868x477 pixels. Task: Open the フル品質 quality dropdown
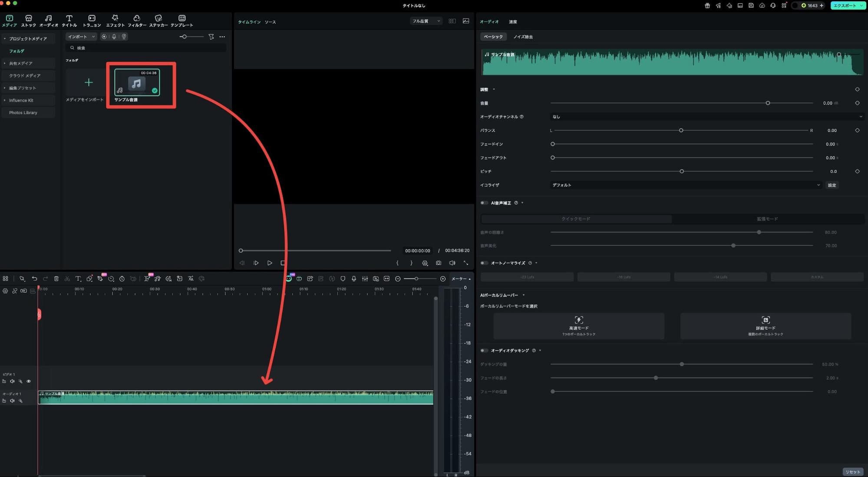click(x=426, y=21)
